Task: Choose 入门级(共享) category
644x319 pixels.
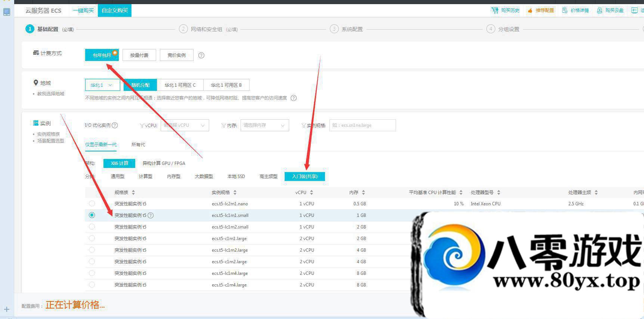Action: [305, 177]
